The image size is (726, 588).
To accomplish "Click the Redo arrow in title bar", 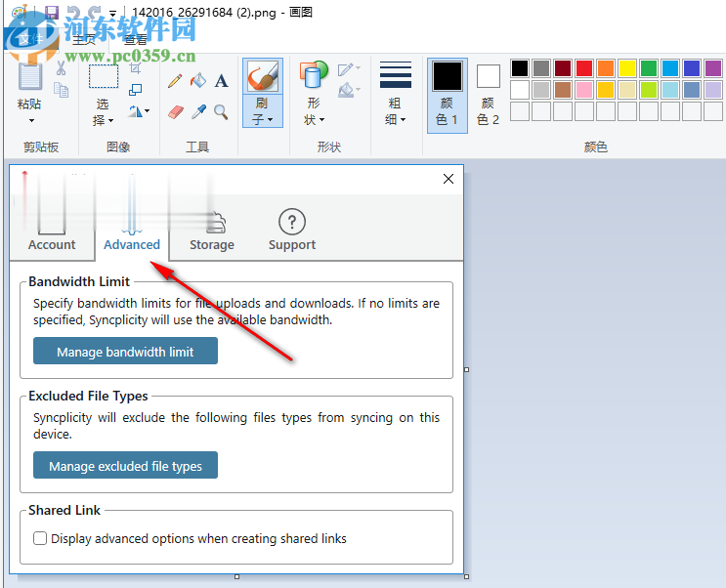I will pos(95,12).
